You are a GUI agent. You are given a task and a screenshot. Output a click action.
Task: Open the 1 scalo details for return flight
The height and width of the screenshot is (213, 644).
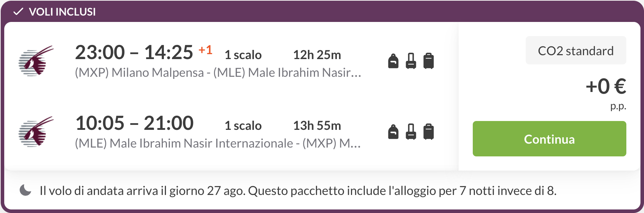coord(243,126)
